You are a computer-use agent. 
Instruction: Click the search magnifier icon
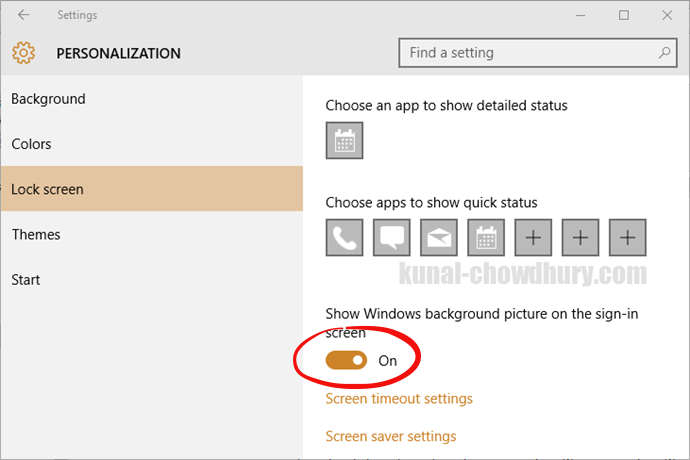(664, 53)
